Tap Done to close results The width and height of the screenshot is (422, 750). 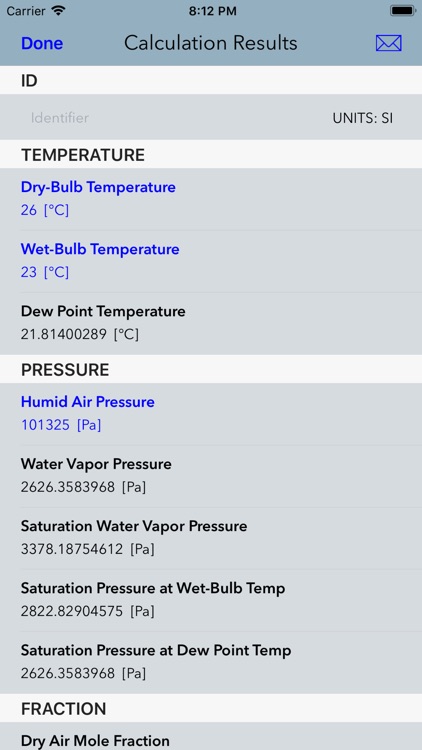(42, 44)
